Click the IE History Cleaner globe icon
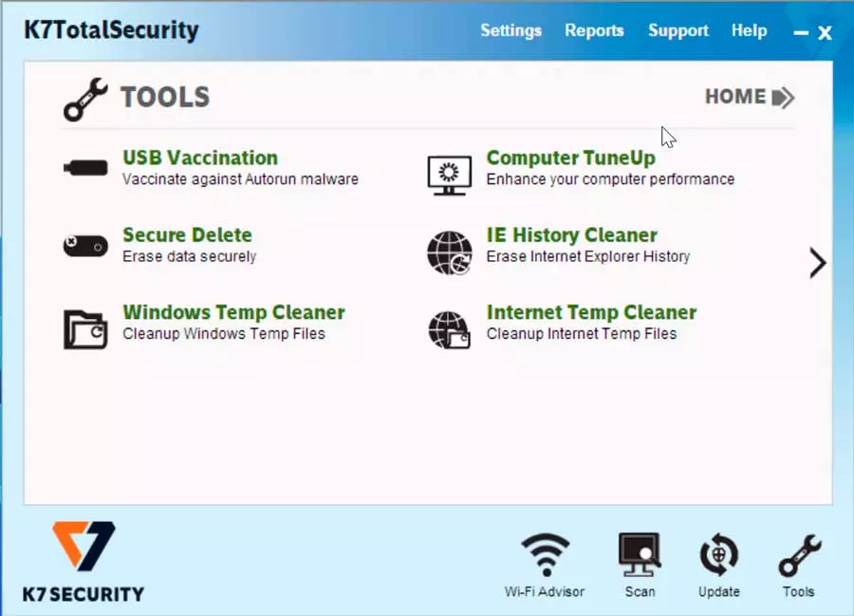 point(450,252)
